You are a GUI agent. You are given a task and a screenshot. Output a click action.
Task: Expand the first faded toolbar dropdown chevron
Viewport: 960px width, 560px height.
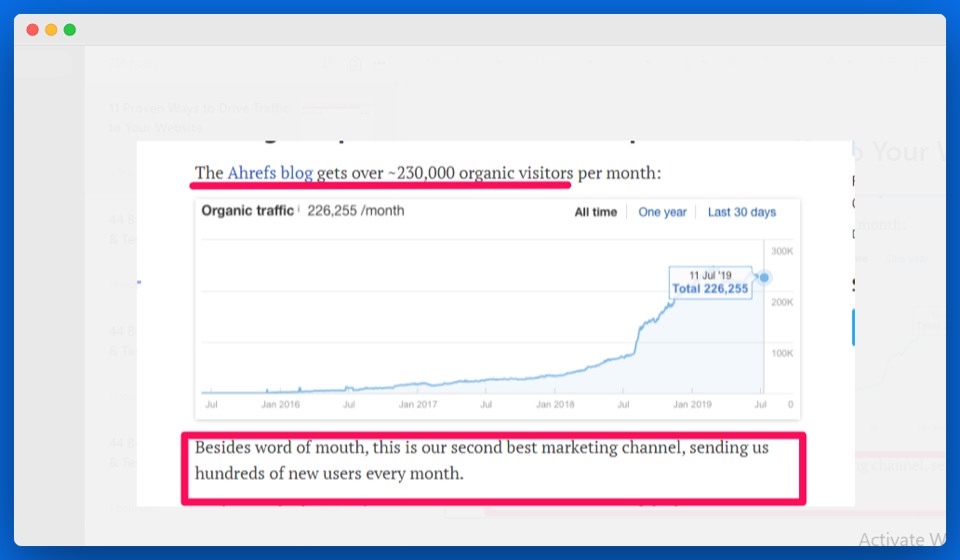tap(500, 61)
